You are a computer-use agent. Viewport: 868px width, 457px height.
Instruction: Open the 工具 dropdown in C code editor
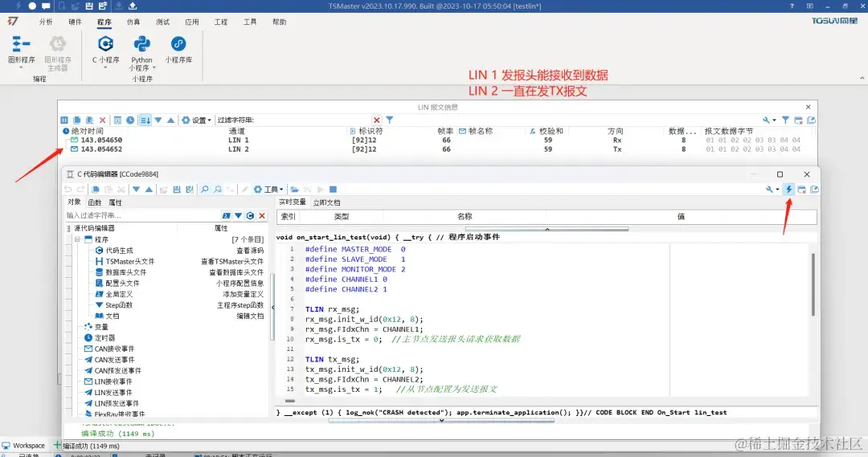tap(268, 190)
